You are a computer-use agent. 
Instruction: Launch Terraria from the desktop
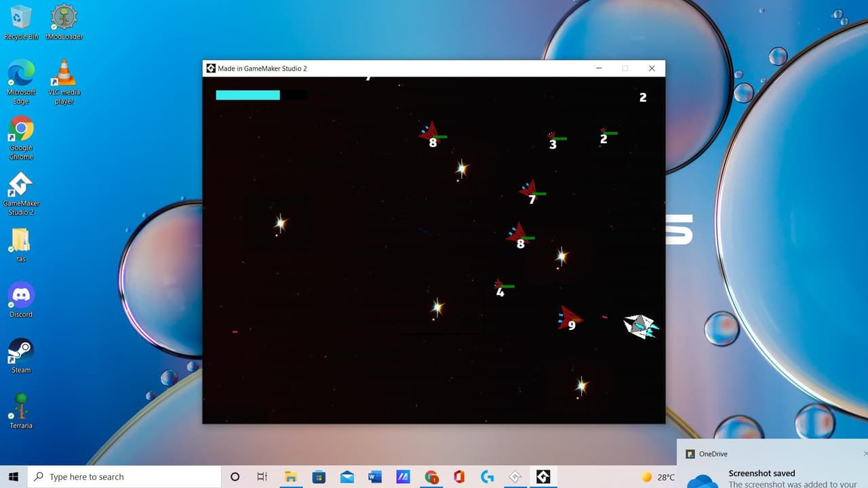[x=21, y=411]
